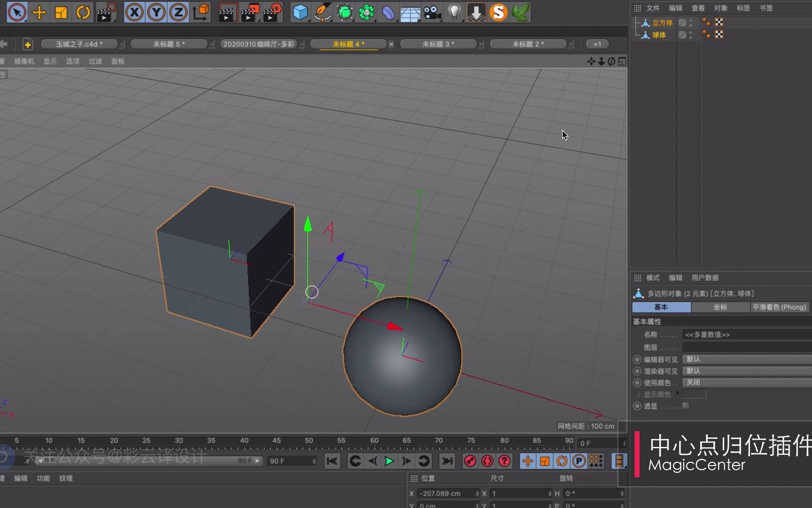The image size is (812, 508).
Task: Open the viewport 面板 menu
Action: pos(118,61)
